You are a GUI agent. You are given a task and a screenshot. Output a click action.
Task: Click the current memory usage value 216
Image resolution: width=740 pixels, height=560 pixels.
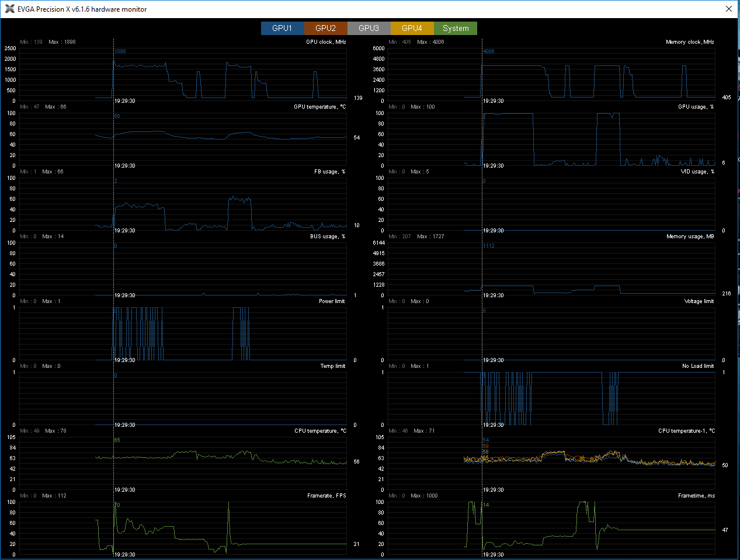coord(727,294)
